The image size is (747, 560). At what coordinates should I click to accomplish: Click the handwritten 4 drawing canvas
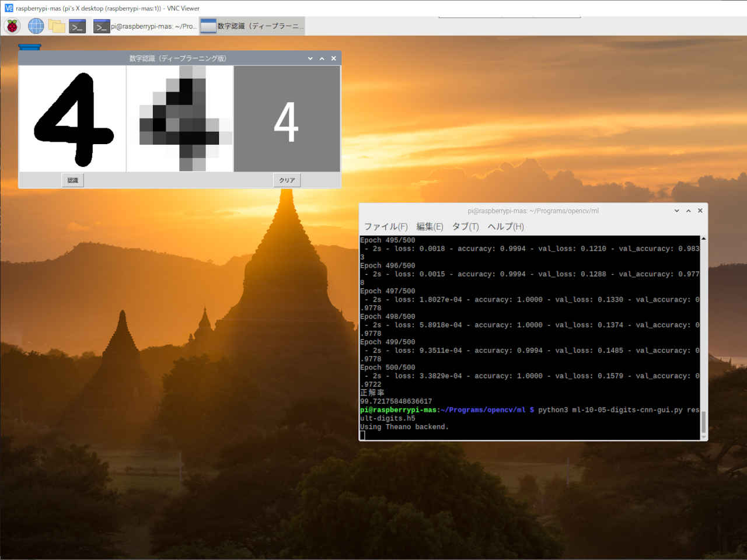point(72,118)
